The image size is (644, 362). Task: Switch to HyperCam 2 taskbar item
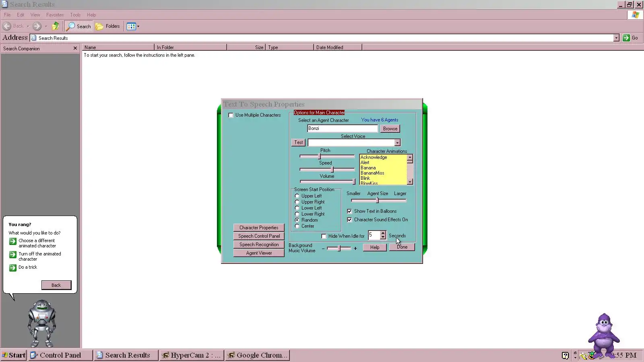coord(192,355)
